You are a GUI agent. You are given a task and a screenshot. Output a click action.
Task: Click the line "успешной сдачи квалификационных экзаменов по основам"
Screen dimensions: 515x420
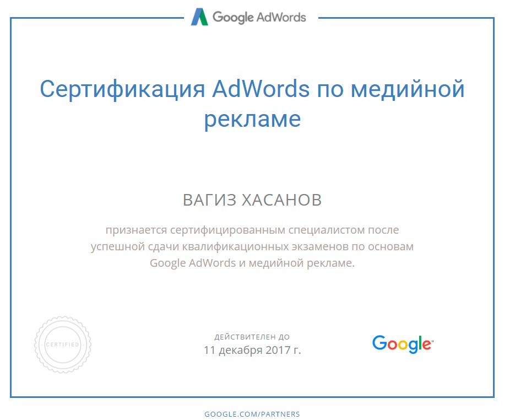pyautogui.click(x=252, y=246)
